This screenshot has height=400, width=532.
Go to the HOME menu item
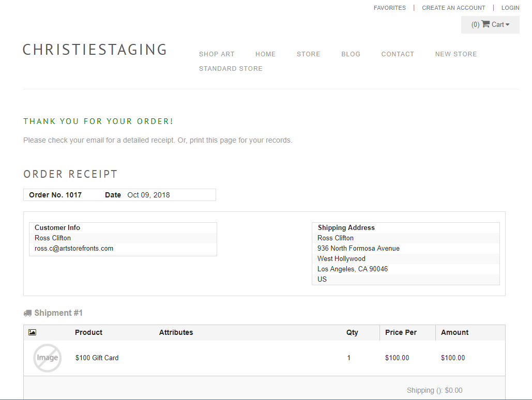265,54
